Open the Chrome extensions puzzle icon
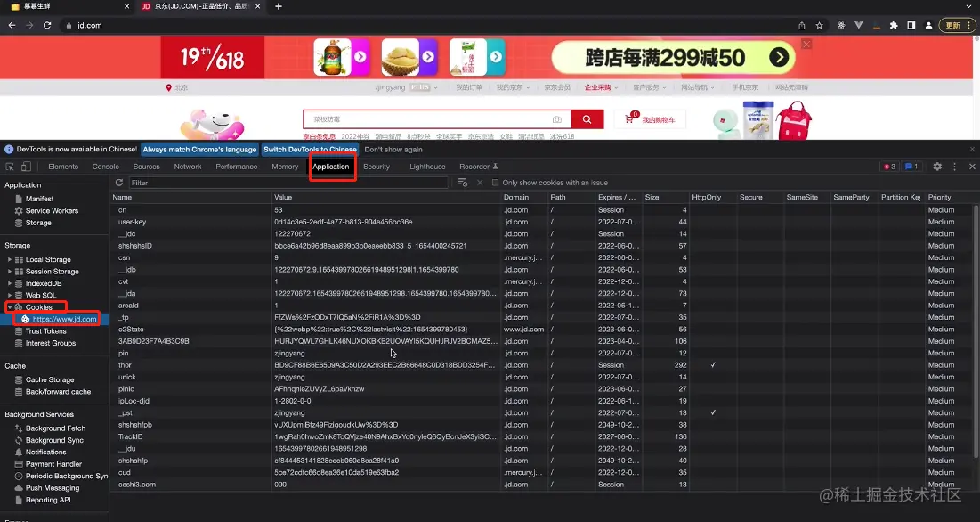 point(894,26)
